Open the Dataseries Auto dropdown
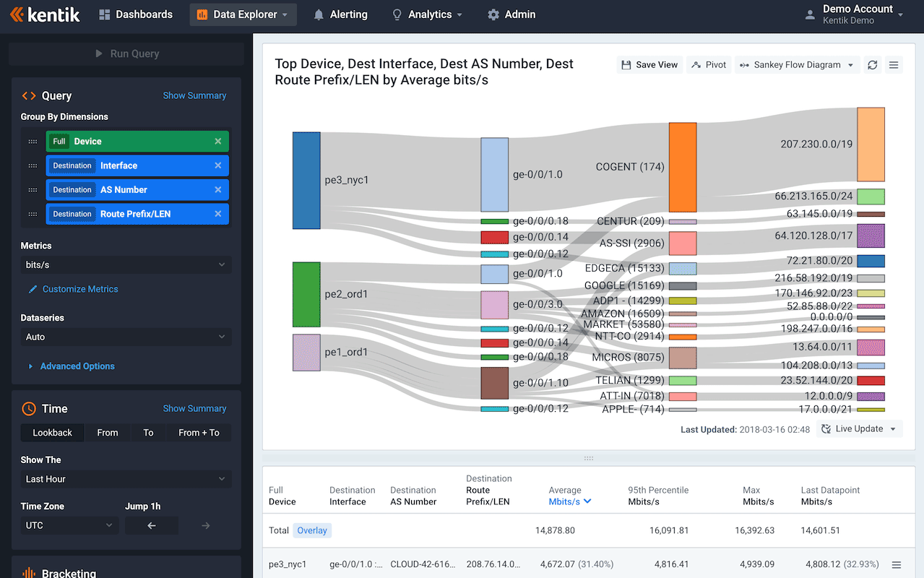 point(126,337)
